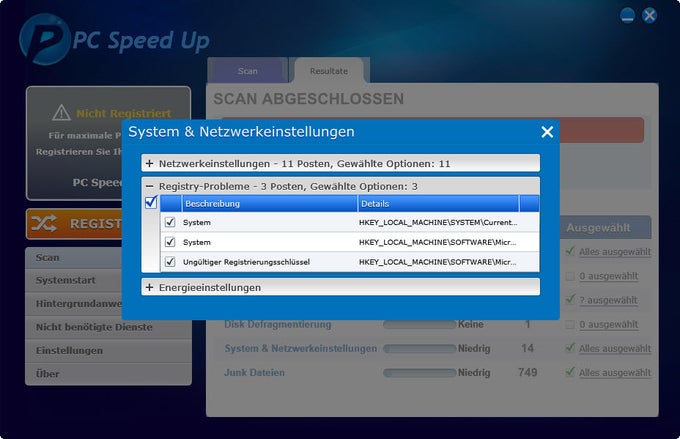Click the shuffle arrows icon on Registrieren button
Image resolution: width=680 pixels, height=439 pixels.
coord(43,223)
